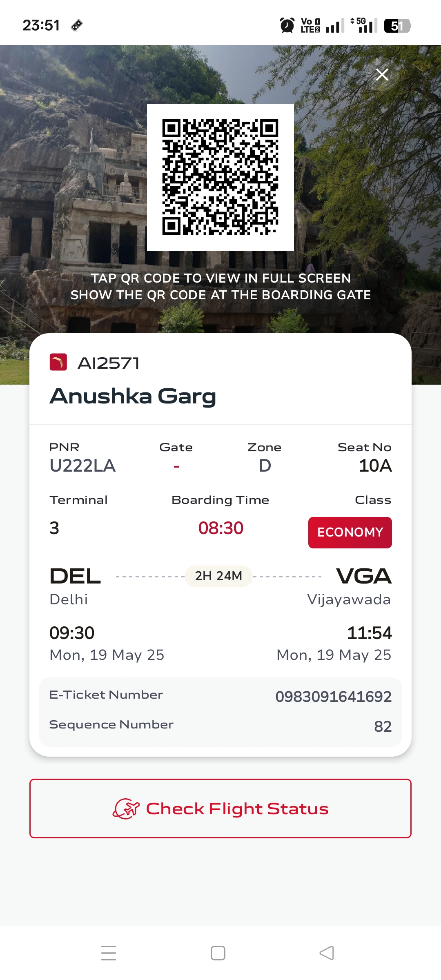Tap the 2H 24M flight duration pill
Image resolution: width=441 pixels, height=980 pixels.
[x=218, y=576]
